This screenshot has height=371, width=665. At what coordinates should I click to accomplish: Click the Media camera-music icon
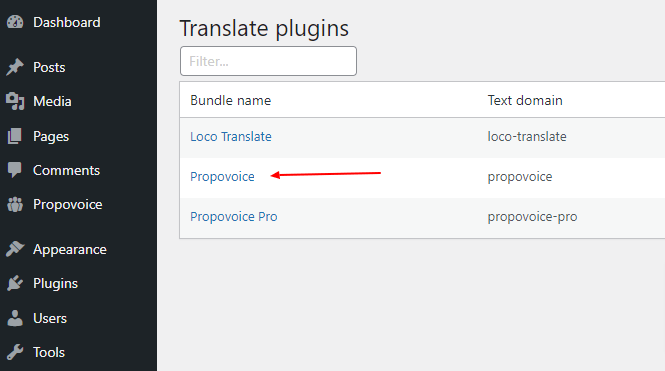pyautogui.click(x=15, y=101)
